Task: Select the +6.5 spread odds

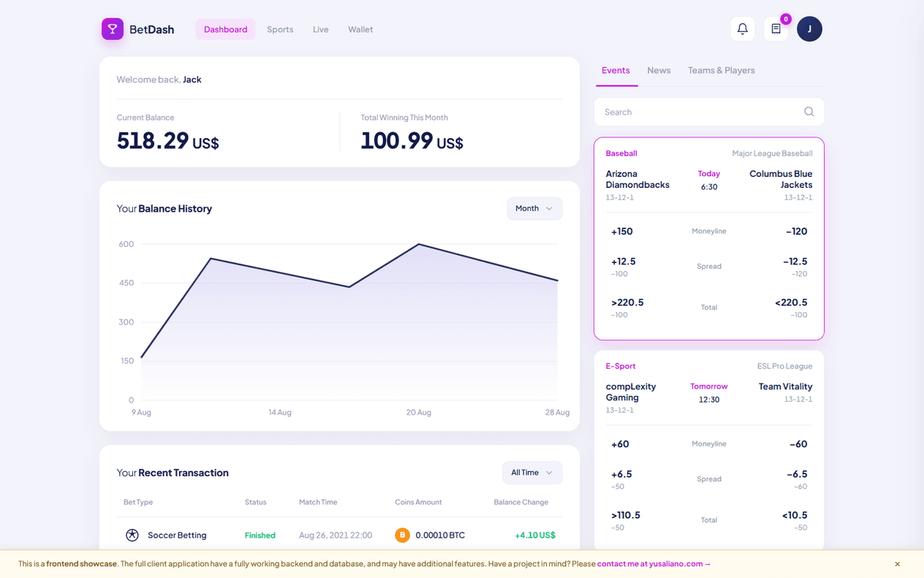Action: pos(622,479)
